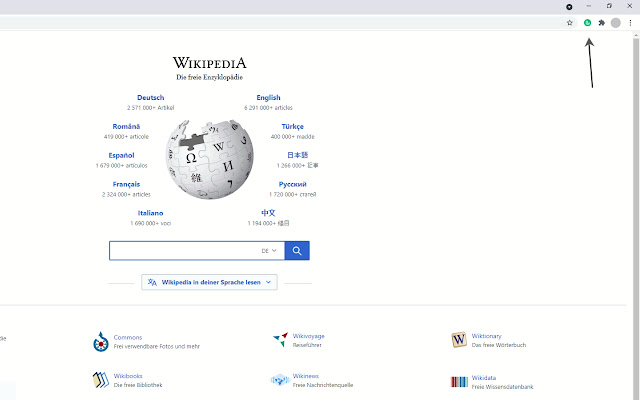Open the Extensions puzzle piece menu
Image resolution: width=640 pixels, height=400 pixels.
(601, 23)
